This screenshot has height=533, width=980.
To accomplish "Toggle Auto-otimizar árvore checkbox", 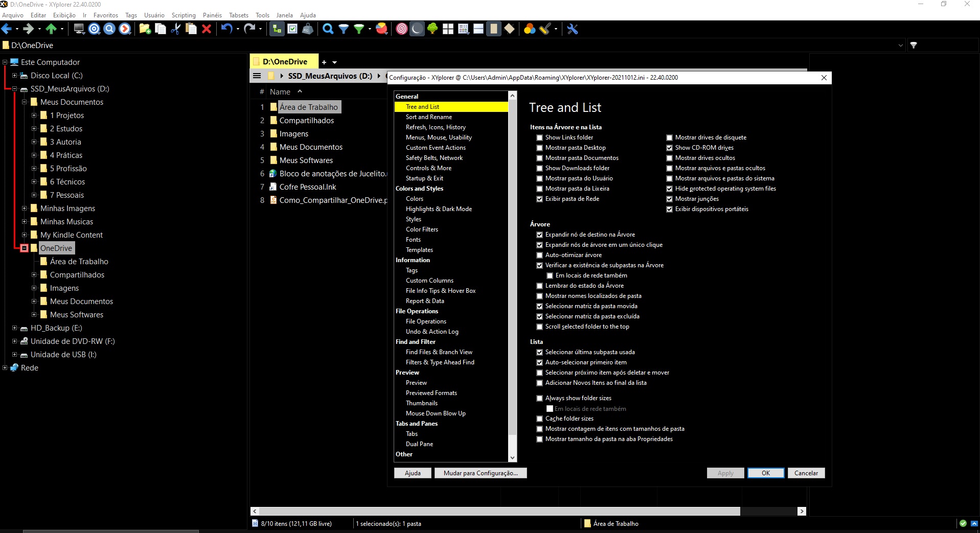I will coord(539,255).
